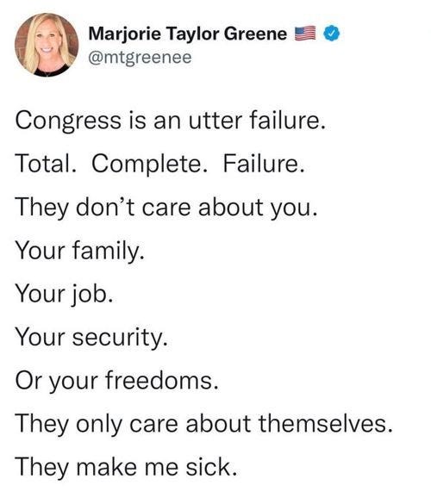
Task: Click the word 'themselves.' in the tweet
Action: tap(326, 424)
